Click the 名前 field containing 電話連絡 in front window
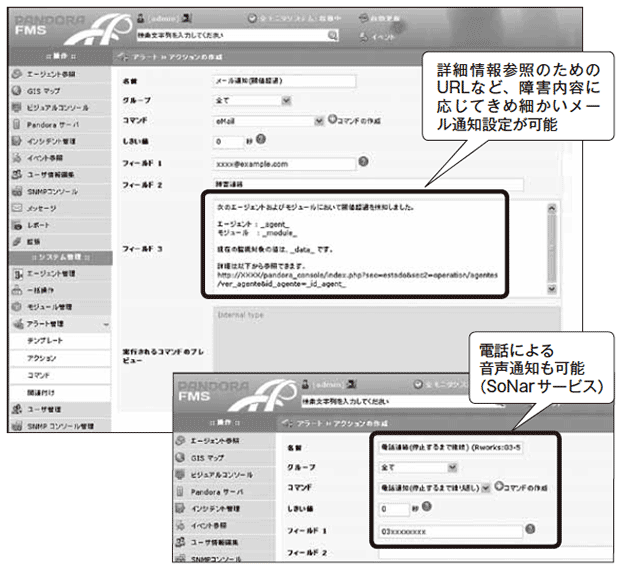The image size is (620, 568). pyautogui.click(x=450, y=448)
